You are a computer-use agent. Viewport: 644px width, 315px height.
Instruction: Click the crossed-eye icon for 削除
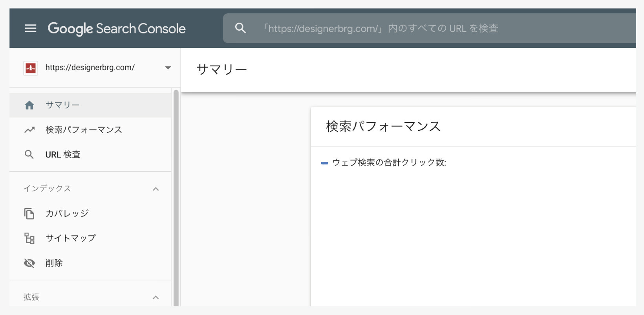[x=29, y=263]
